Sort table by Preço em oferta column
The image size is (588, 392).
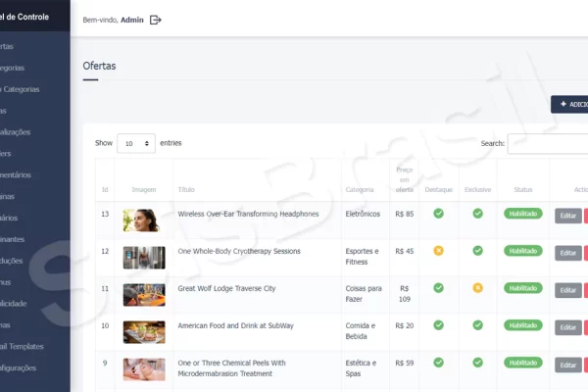click(x=404, y=180)
